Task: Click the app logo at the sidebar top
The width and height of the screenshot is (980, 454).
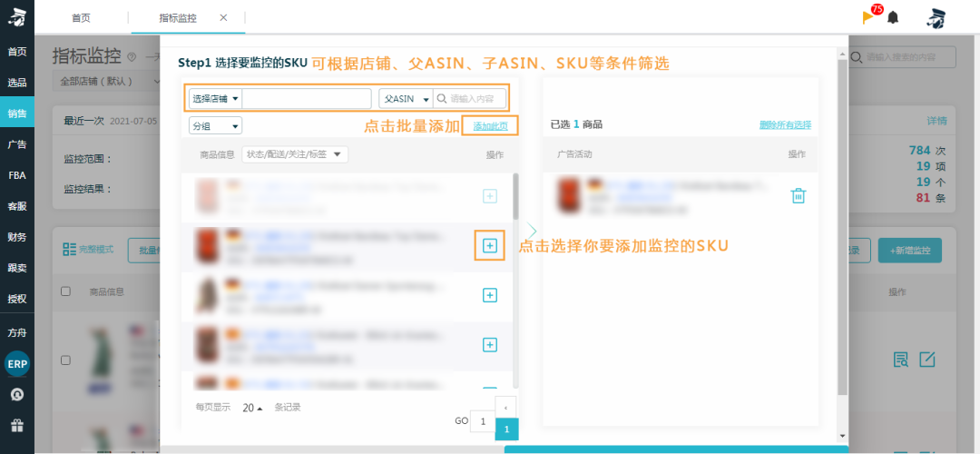Action: pos(17,17)
